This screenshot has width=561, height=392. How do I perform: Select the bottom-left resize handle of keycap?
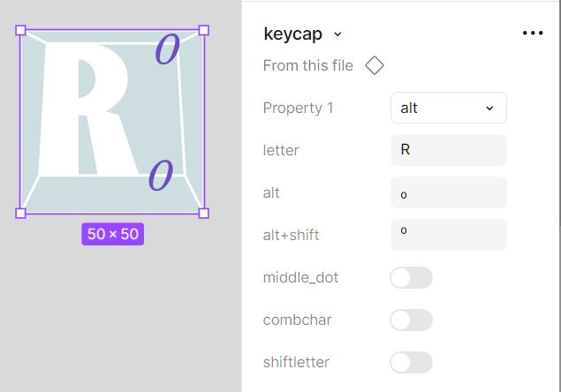pos(20,213)
